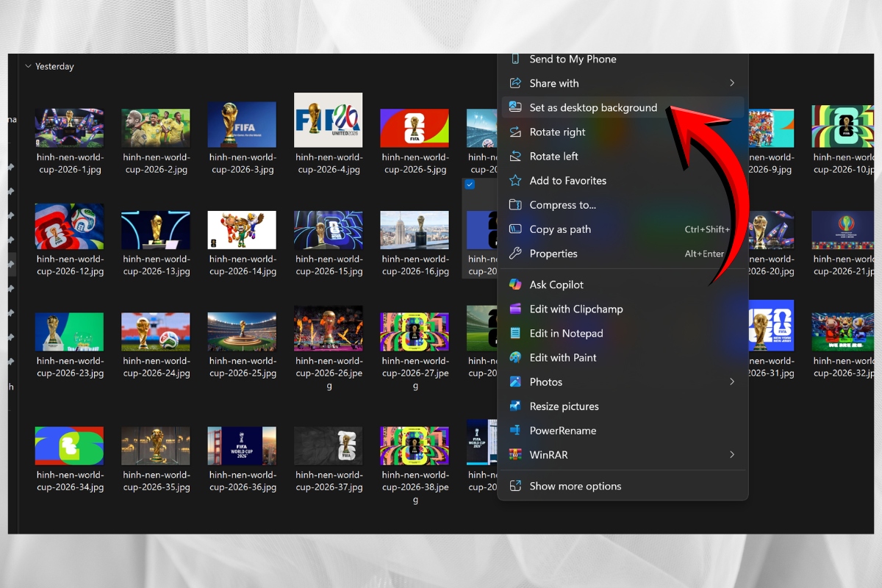Viewport: 882px width, 588px height.
Task: Click the Edit in Notepad icon
Action: tap(515, 333)
